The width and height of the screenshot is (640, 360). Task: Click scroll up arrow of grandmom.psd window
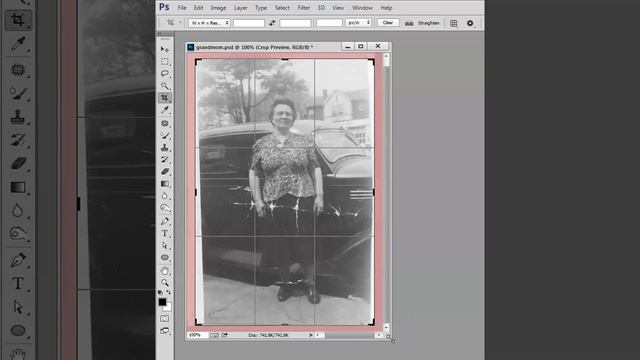click(386, 57)
